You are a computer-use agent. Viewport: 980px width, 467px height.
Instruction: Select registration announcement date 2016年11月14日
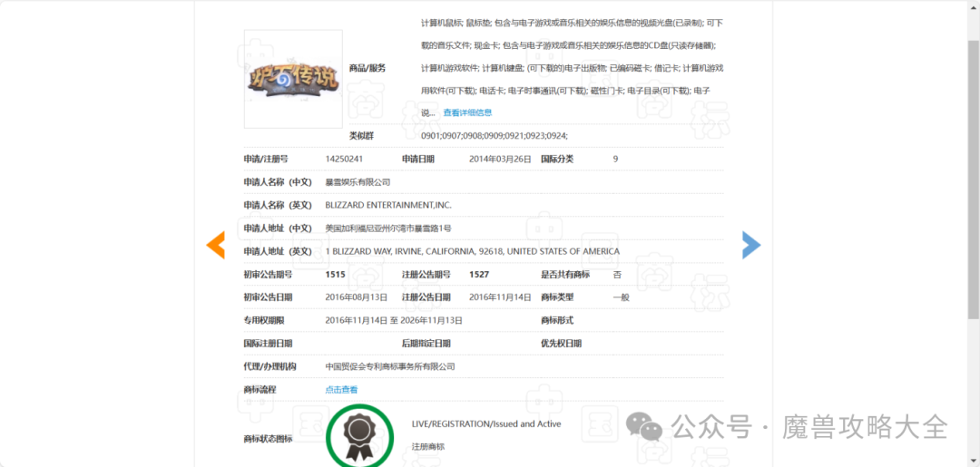[500, 297]
